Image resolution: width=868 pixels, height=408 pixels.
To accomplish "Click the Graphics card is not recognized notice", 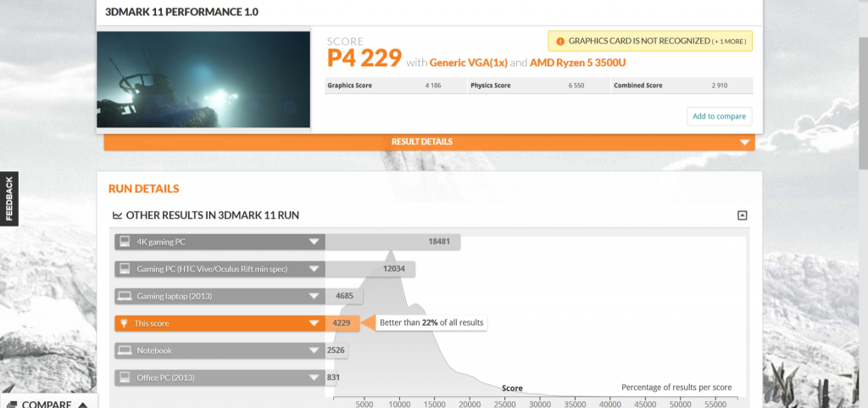I will click(650, 41).
